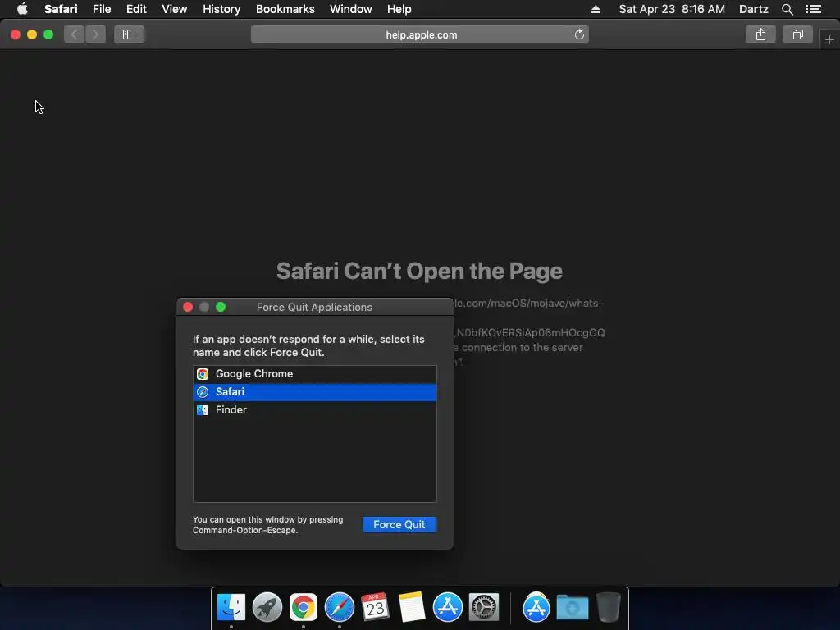Toggle the Safari sidebar button

pos(129,34)
